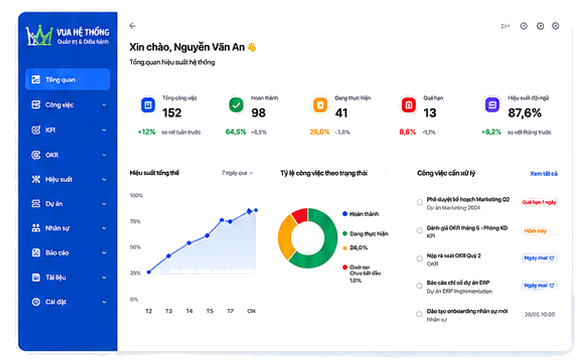Mark Báo cáo chỉ số dự án ERP done
585x360 pixels.
click(419, 286)
